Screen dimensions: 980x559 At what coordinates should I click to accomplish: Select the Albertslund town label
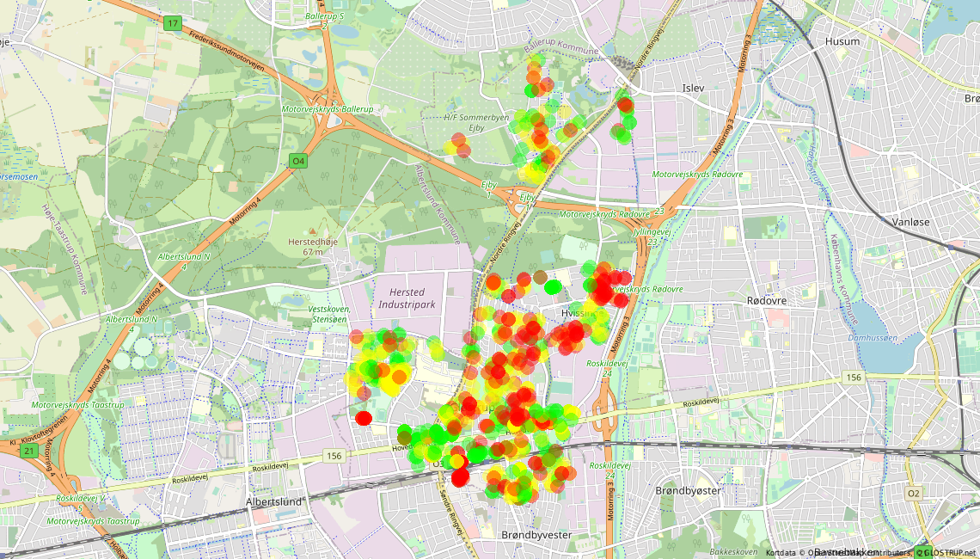(x=273, y=502)
